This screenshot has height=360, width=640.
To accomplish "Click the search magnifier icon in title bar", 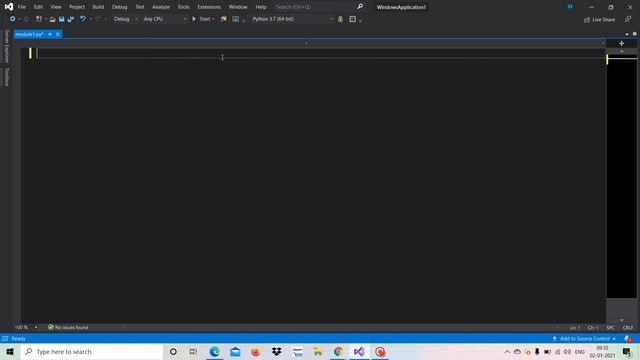I will pos(360,7).
